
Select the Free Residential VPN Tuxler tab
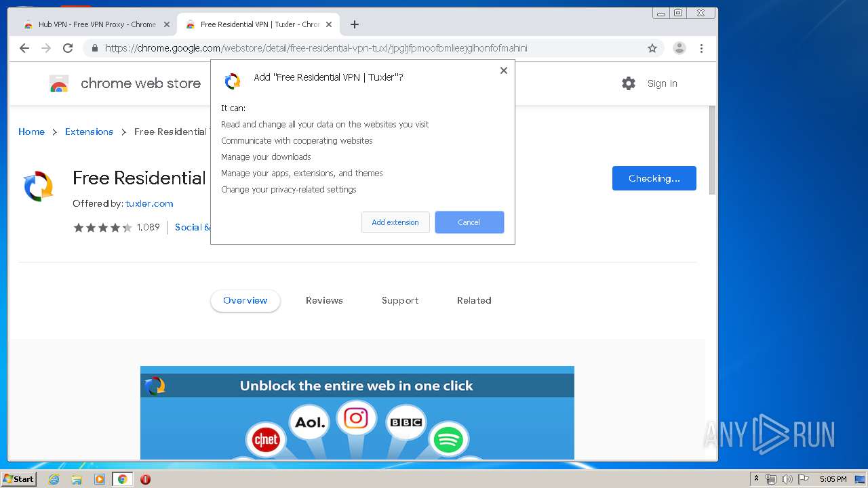[259, 24]
